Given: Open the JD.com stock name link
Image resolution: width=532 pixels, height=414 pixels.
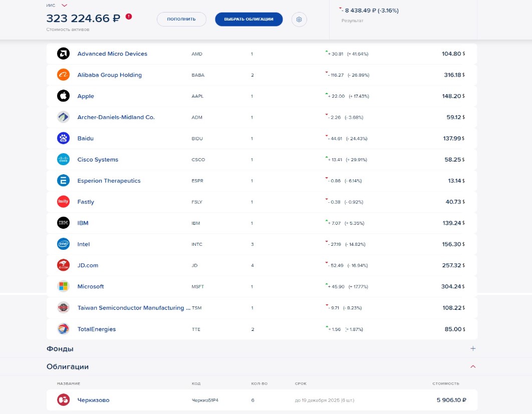Looking at the screenshot, I should click(88, 265).
